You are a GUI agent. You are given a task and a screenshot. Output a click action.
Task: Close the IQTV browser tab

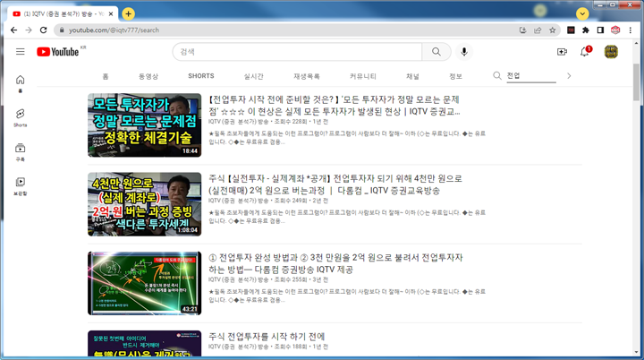click(111, 14)
